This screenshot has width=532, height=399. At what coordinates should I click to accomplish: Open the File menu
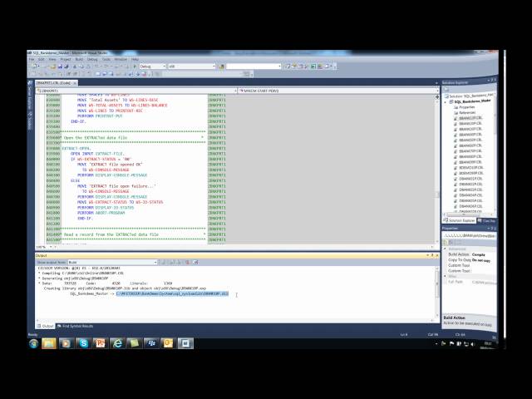pyautogui.click(x=32, y=59)
